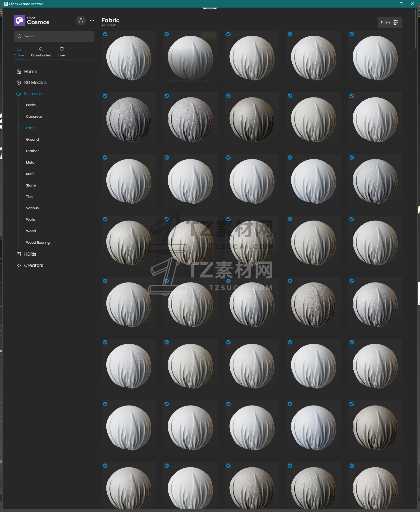Minimize the Chaos Cosmos Browser window
This screenshot has width=420, height=512.
390,4
